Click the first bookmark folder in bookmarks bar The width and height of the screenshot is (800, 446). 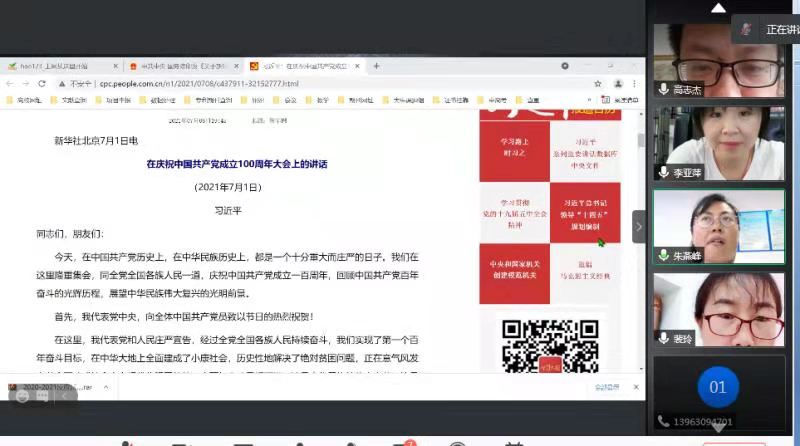pyautogui.click(x=23, y=100)
